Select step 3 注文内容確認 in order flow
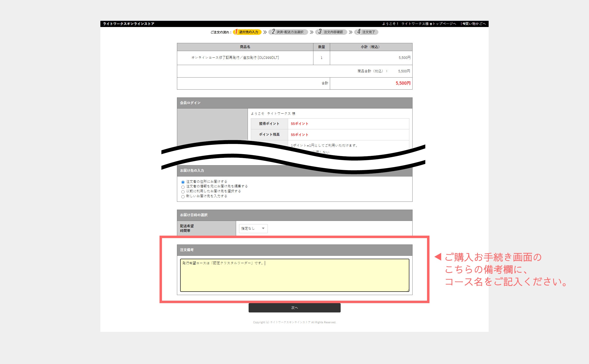Image resolution: width=589 pixels, height=364 pixels. click(331, 32)
